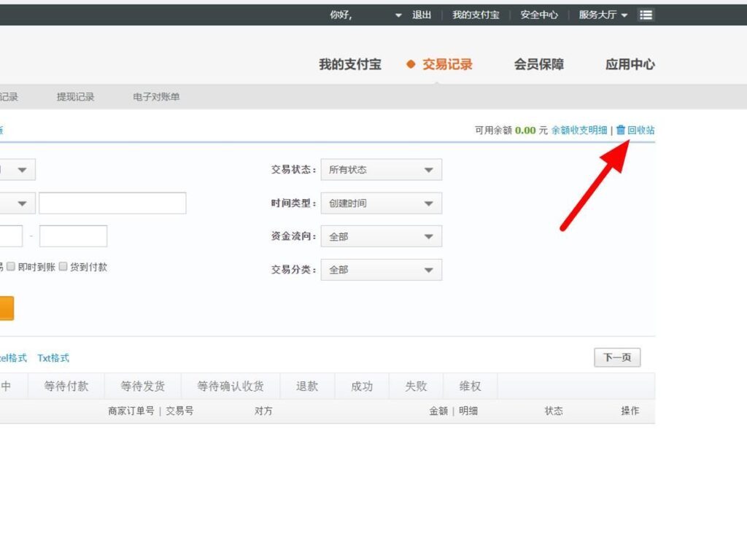Click the 0.00 available balance value
The image size is (747, 560).
tap(525, 131)
